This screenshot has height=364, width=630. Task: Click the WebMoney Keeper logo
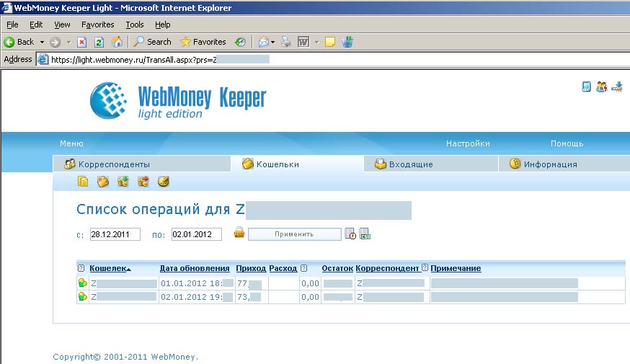click(x=178, y=101)
